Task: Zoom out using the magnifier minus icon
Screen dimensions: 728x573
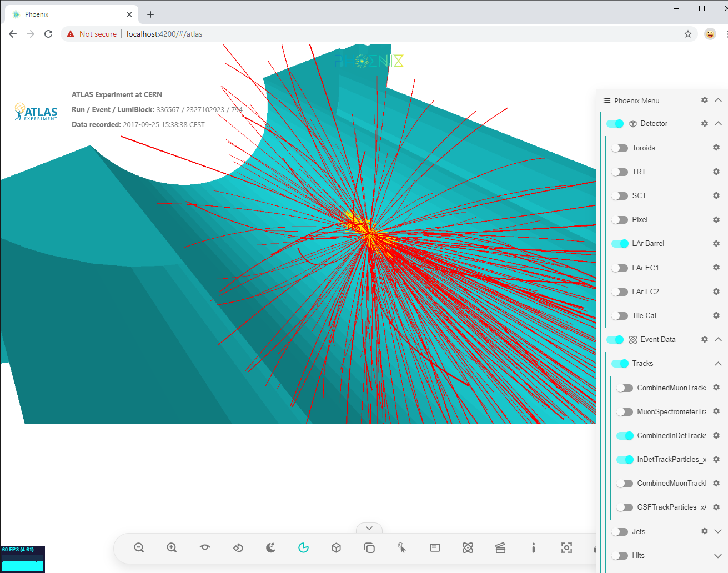Action: (139, 548)
